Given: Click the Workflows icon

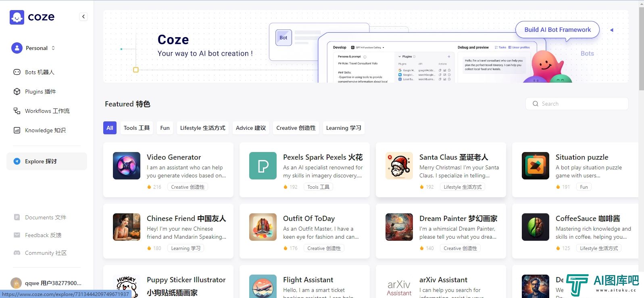Looking at the screenshot, I should point(17,111).
